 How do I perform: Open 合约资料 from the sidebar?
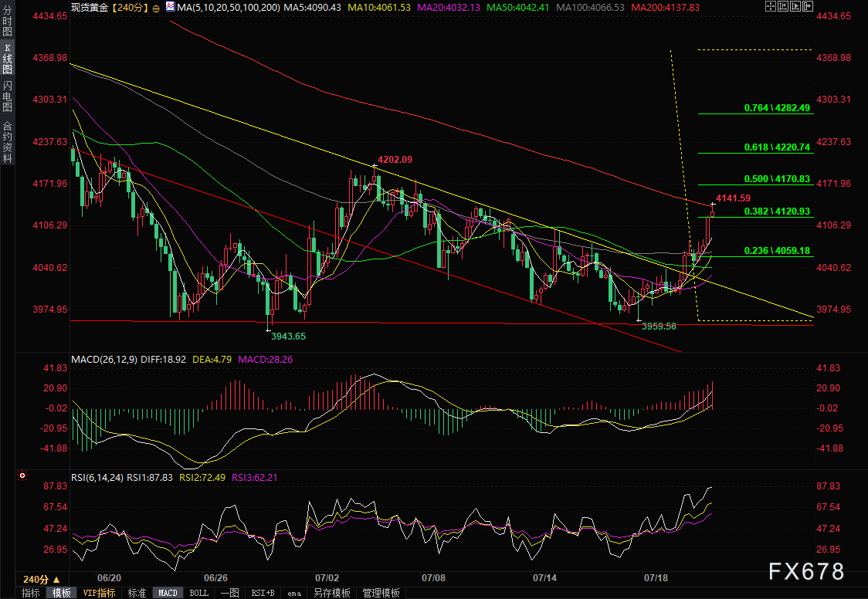click(7, 141)
